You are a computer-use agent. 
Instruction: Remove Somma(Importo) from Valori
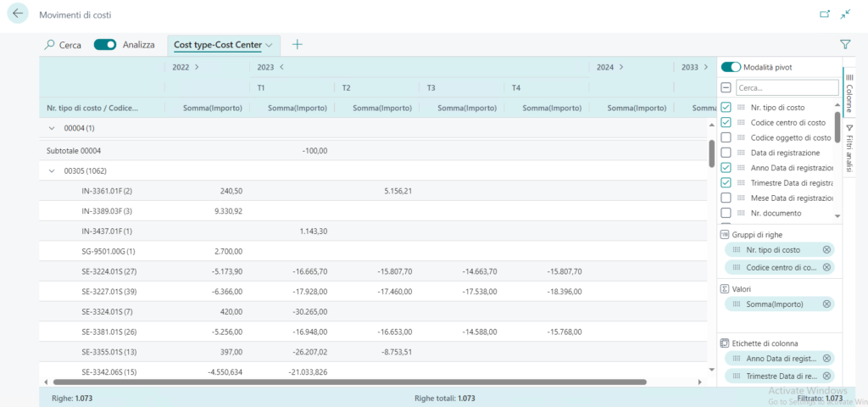coord(826,304)
